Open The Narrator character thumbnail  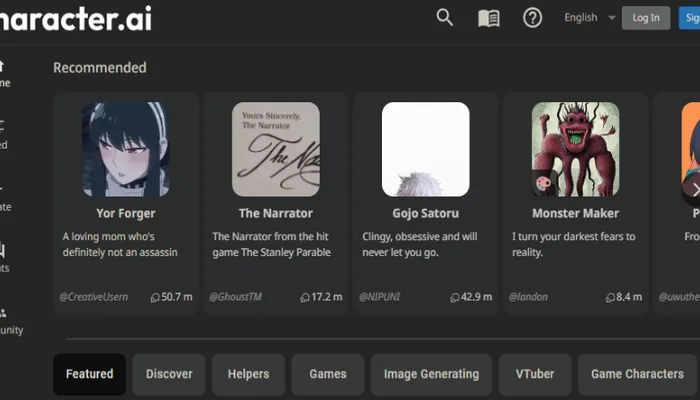tap(276, 149)
